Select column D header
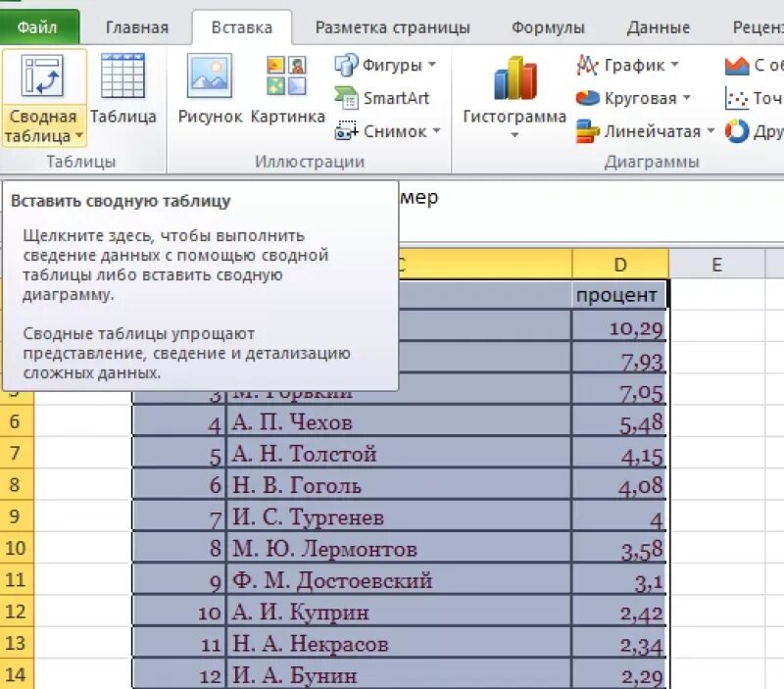The height and width of the screenshot is (689, 784). pos(620,265)
